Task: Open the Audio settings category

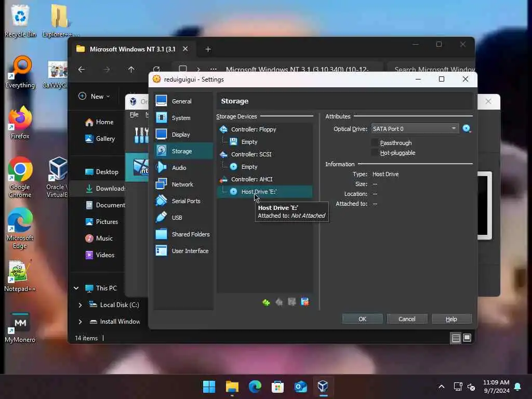Action: tap(183, 168)
